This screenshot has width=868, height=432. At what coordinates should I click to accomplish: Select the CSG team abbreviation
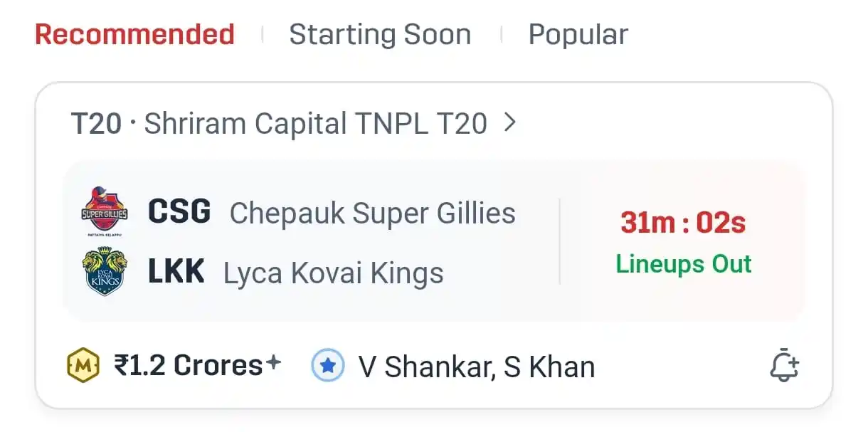pyautogui.click(x=179, y=212)
